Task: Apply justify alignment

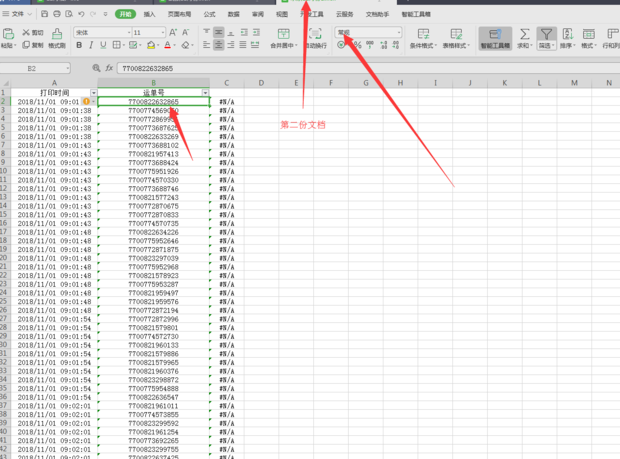Action: point(243,45)
